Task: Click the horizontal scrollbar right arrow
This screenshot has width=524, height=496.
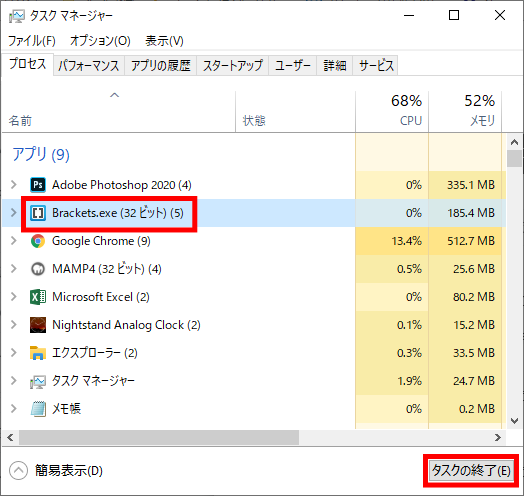Action: [498, 438]
